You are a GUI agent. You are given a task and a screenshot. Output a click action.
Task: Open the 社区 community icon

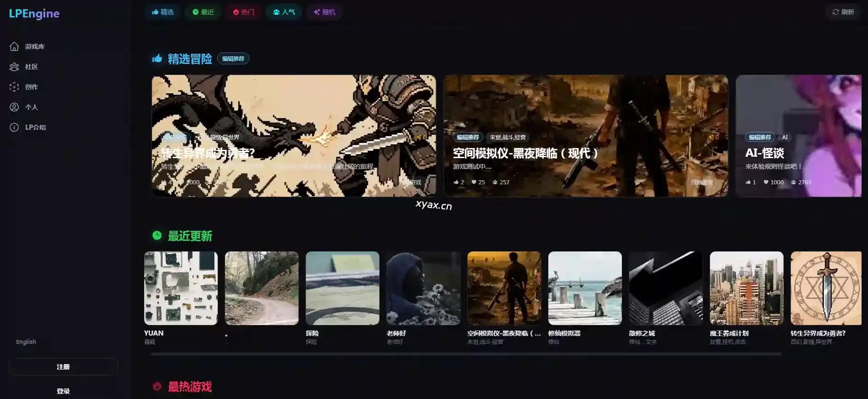[x=14, y=67]
